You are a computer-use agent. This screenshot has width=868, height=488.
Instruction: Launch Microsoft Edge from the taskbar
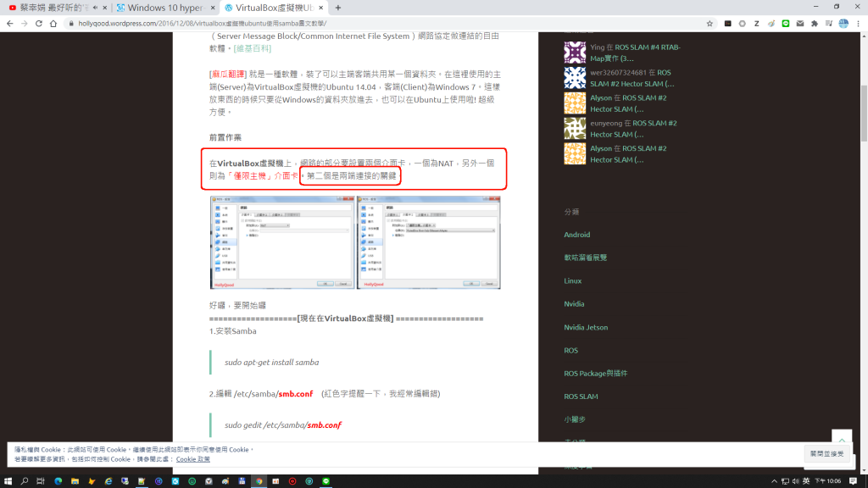pos(58,481)
